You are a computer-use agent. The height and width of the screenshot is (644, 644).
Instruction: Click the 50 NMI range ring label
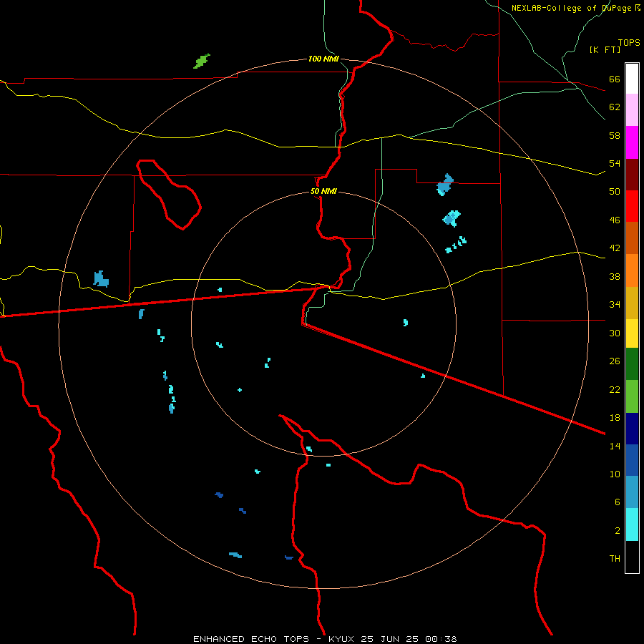click(323, 191)
